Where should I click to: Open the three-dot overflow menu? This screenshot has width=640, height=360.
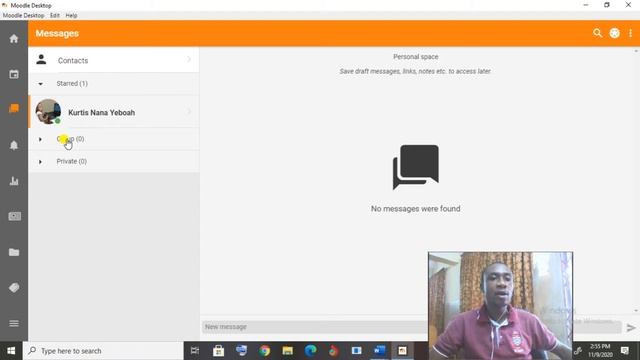point(631,33)
